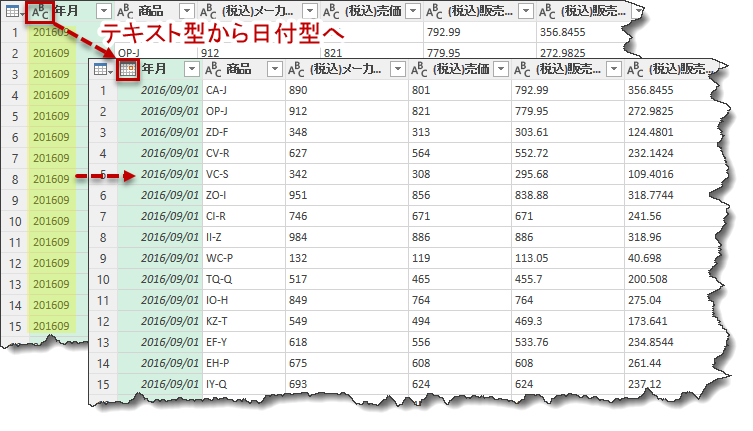Front table: ABC icon of (税込)販売... column holding 792.99

(522, 70)
